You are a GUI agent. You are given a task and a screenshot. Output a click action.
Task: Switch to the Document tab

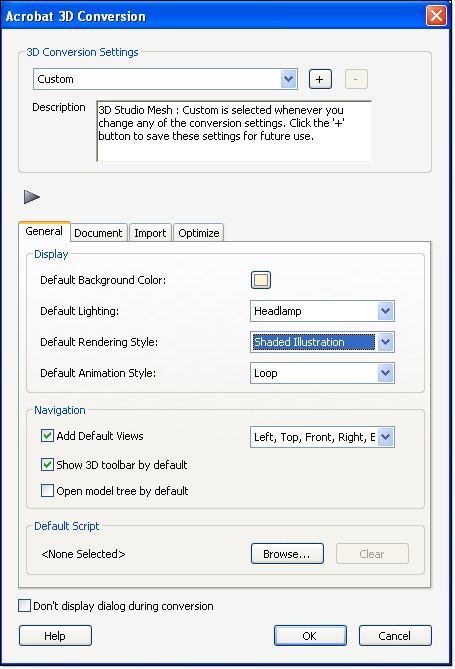pyautogui.click(x=98, y=233)
